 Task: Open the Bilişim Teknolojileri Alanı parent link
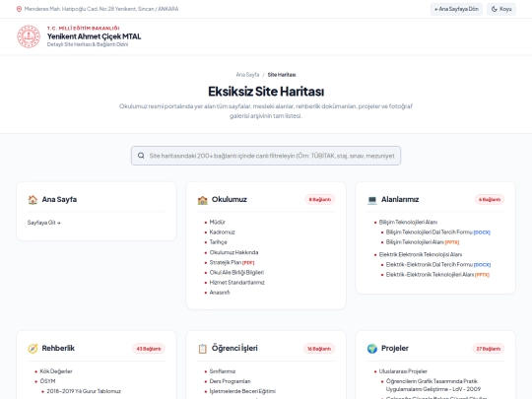coord(408,223)
